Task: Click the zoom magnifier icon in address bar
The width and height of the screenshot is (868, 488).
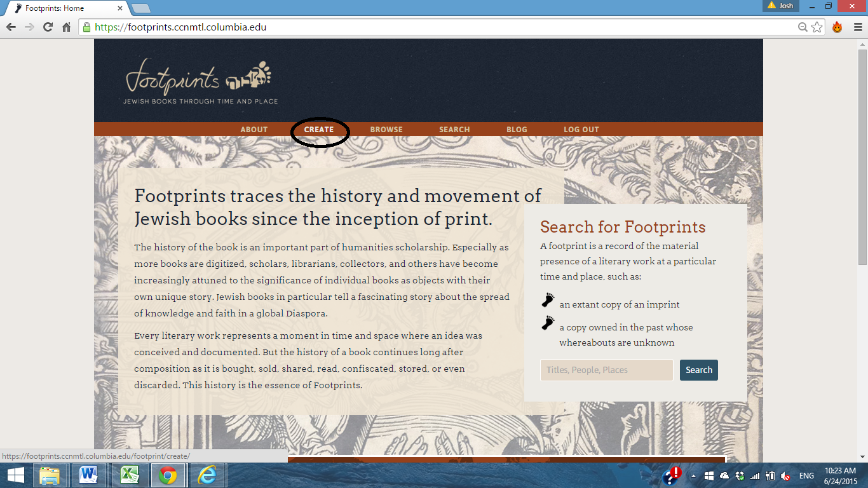Action: pyautogui.click(x=803, y=27)
